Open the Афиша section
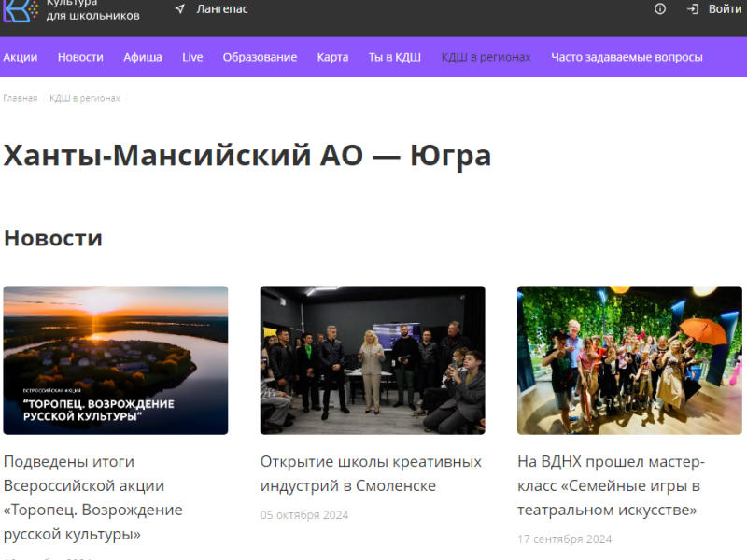Screen dimensions: 747x560 142,57
